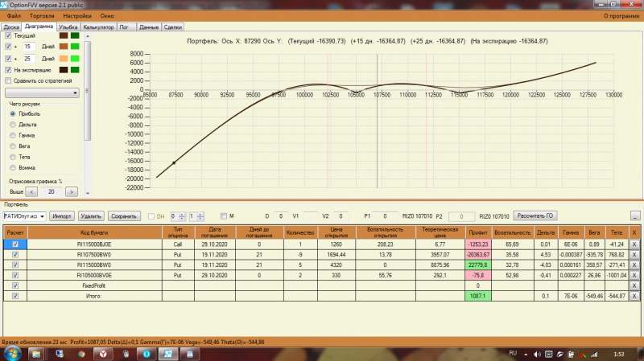Toggle the +15 Дней curve checkbox
Viewport: 644px width, 361px height.
[8, 47]
